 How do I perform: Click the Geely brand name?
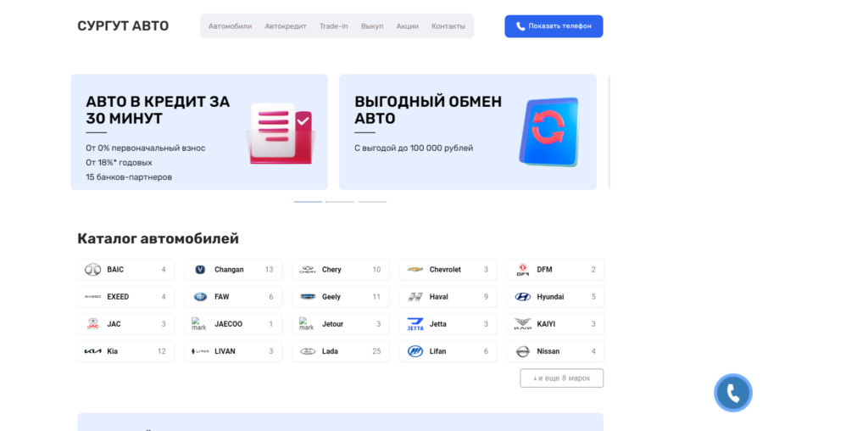[331, 297]
